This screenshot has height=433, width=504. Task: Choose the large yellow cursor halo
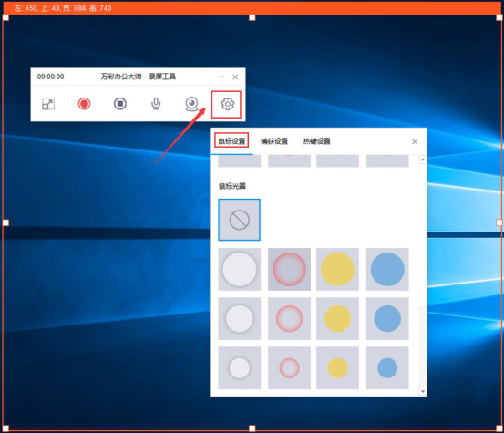pyautogui.click(x=337, y=269)
